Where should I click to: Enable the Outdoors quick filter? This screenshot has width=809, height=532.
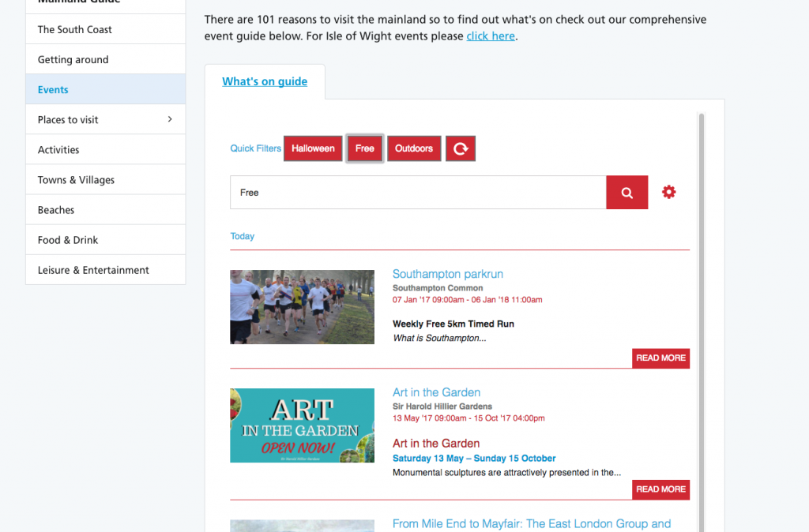pos(414,148)
